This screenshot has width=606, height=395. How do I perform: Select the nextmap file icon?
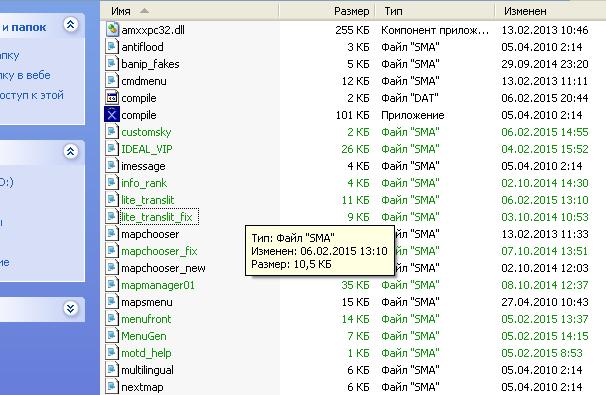(112, 387)
